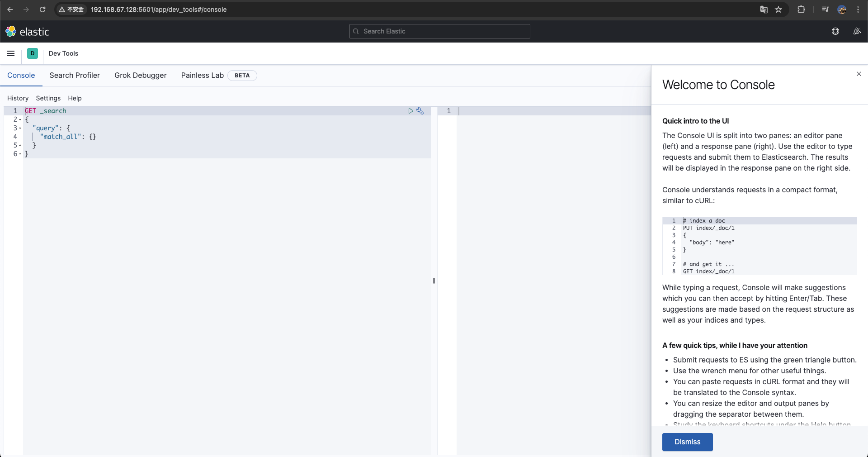Collapse the query fold at line 3
The width and height of the screenshot is (868, 457).
20,128
